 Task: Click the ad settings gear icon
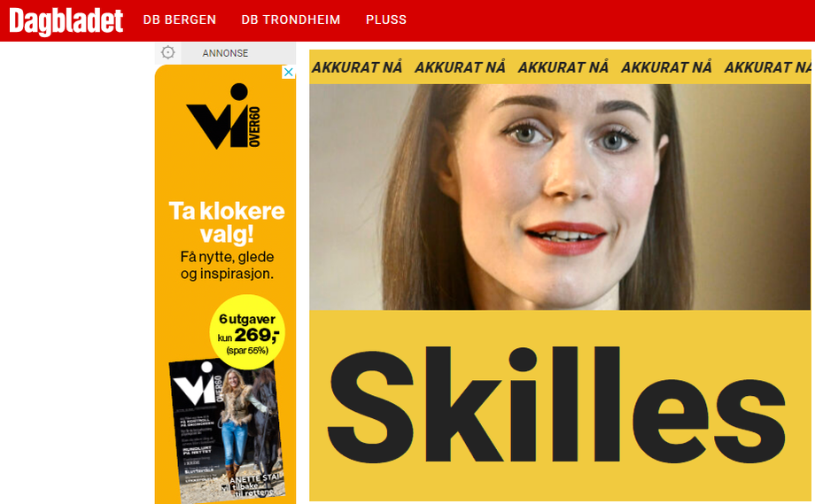168,52
